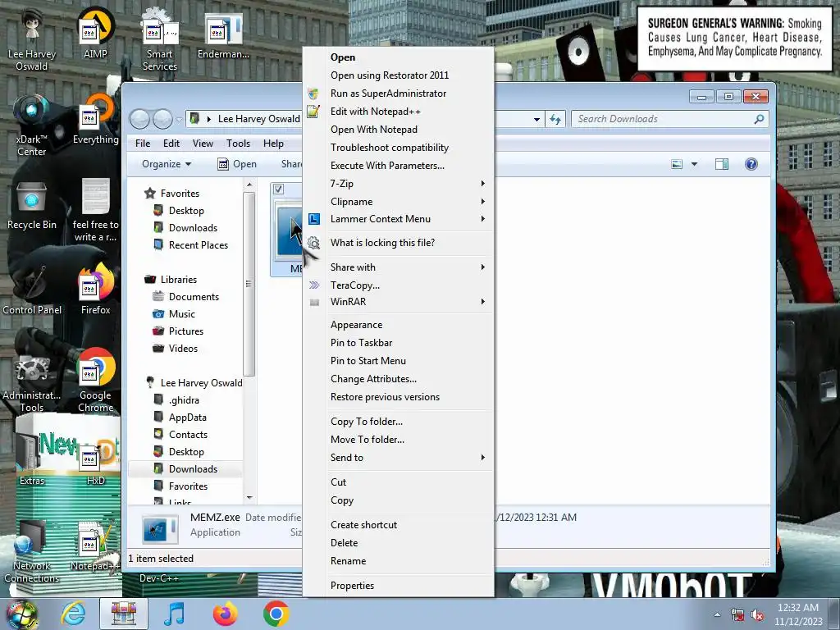
Task: Open the address bar history dropdown
Action: [x=536, y=119]
